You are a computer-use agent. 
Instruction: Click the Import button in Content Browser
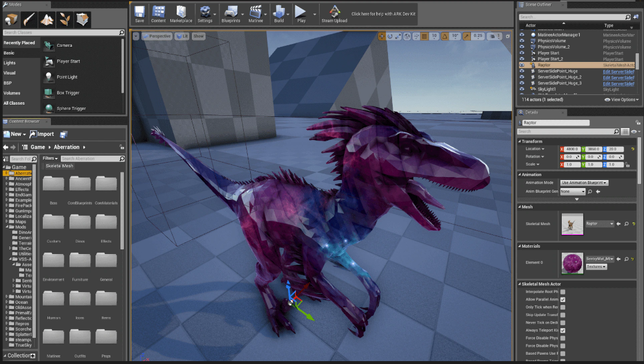(x=42, y=134)
